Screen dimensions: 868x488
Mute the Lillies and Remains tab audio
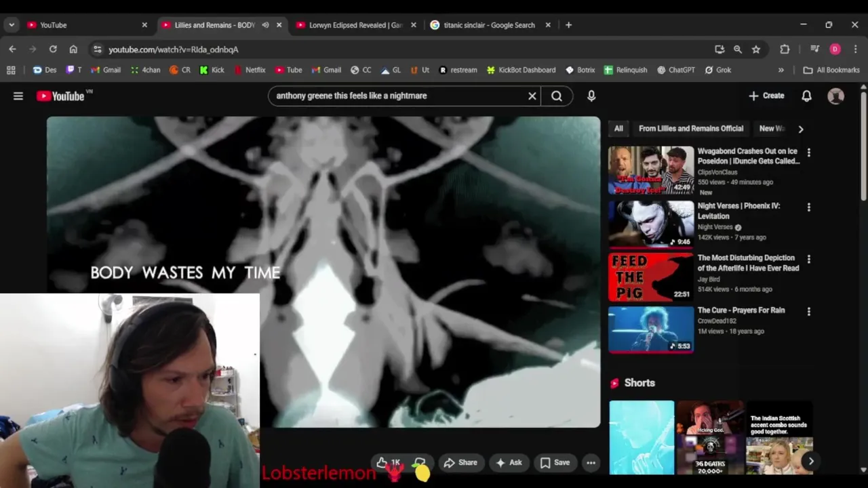(x=265, y=25)
